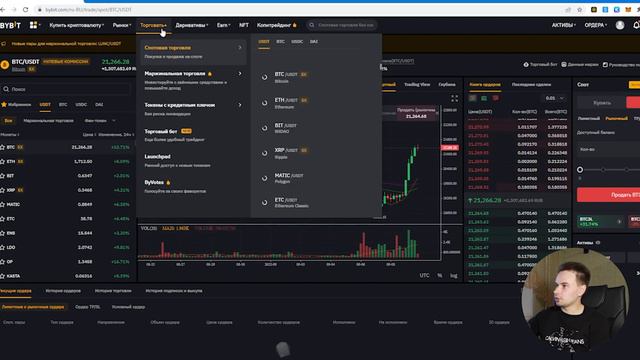Open the user profile avatar icon
The image size is (640, 360).
pos(620,25)
